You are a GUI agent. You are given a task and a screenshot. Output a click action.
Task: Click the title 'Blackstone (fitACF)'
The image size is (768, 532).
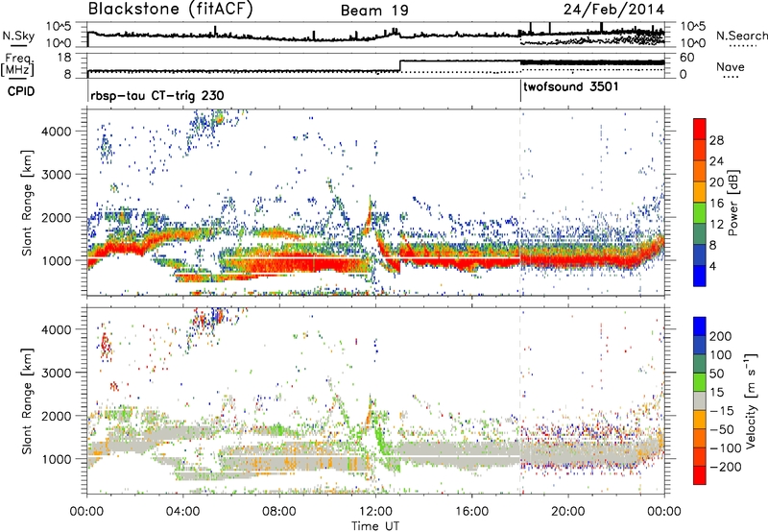(171, 9)
